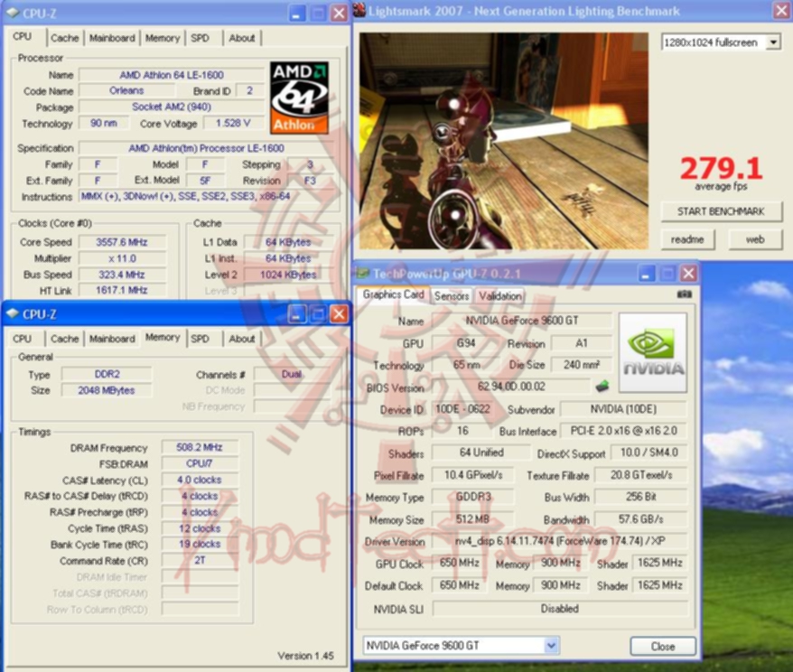Click the Lightsmark title bar icon

click(359, 10)
